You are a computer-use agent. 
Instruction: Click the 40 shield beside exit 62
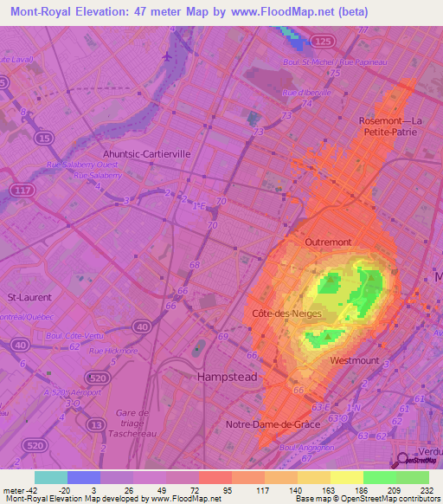pyautogui.click(x=20, y=346)
